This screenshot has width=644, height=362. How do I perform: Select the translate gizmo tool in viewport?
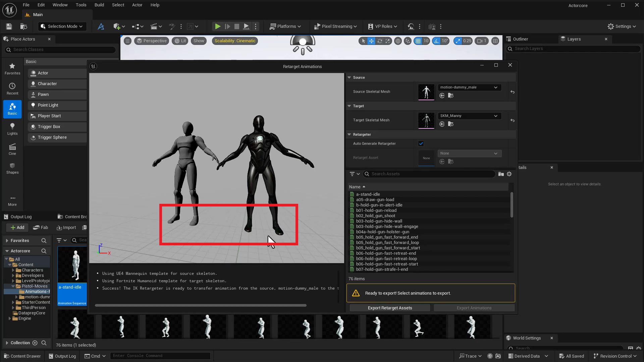[371, 41]
